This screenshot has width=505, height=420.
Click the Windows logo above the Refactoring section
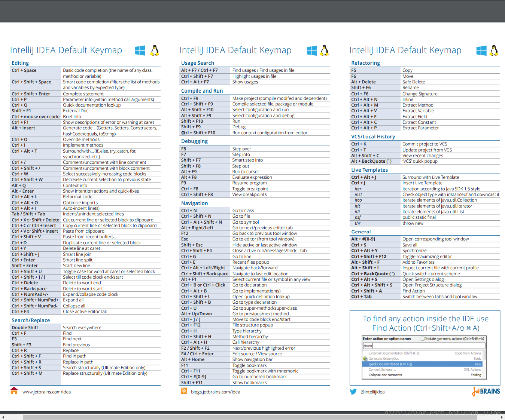click(x=481, y=50)
